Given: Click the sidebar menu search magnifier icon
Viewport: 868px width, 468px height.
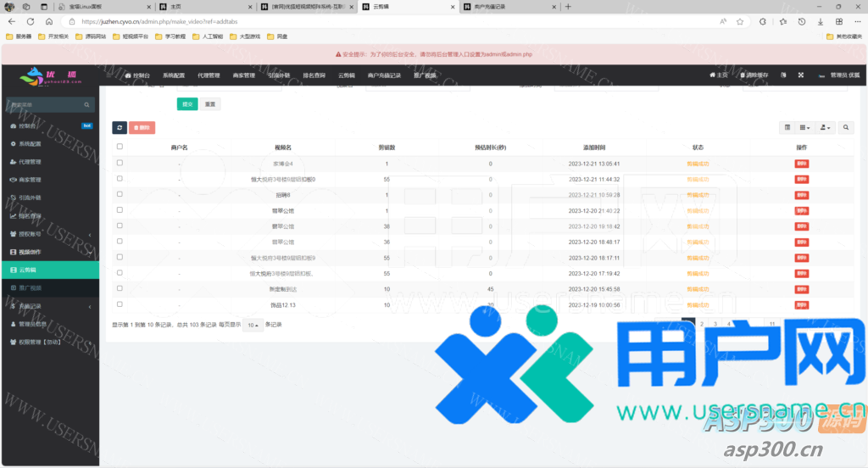Looking at the screenshot, I should [87, 105].
